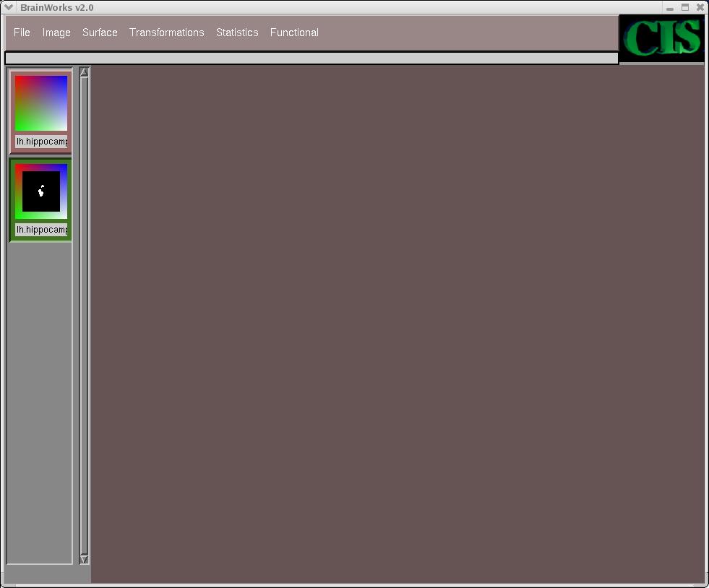Open the Functional menu
709x588 pixels.
coord(294,33)
